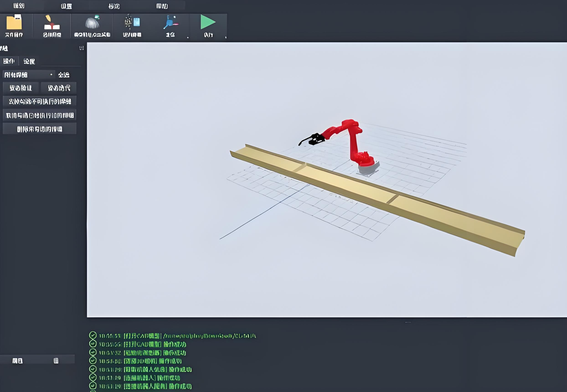This screenshot has height=392, width=567.
Task: Expand the small arrow beside the robot arm tool
Action: coord(188,37)
